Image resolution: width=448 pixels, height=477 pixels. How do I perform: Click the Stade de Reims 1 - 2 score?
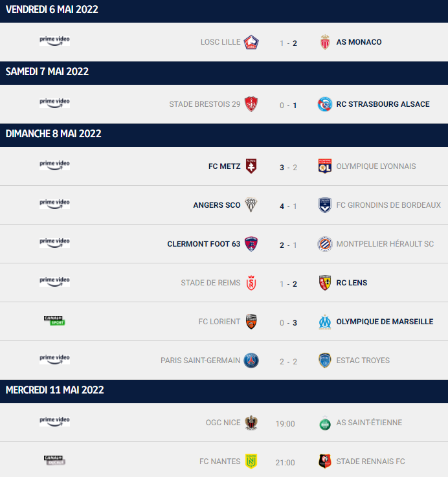point(288,283)
